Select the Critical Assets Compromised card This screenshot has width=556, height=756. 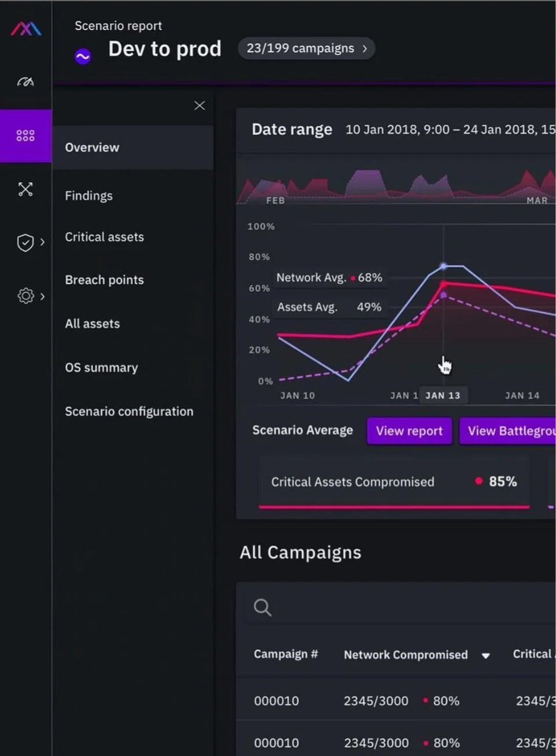coord(394,483)
